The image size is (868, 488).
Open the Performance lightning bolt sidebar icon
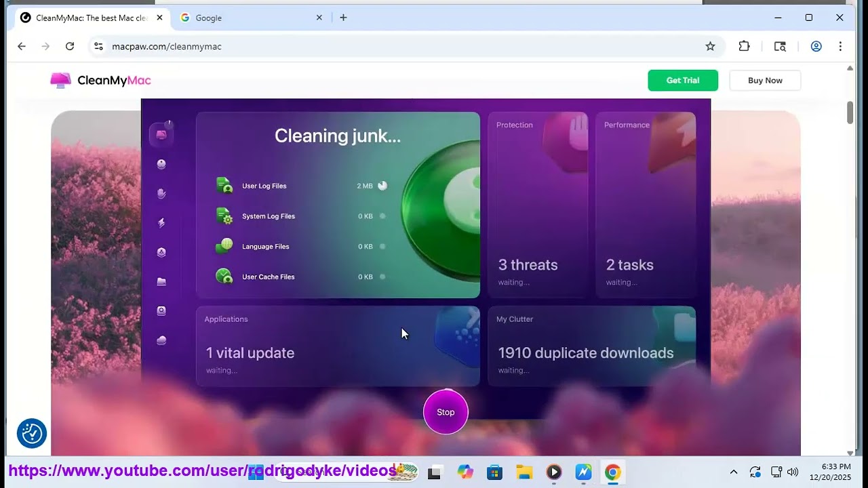pos(161,222)
